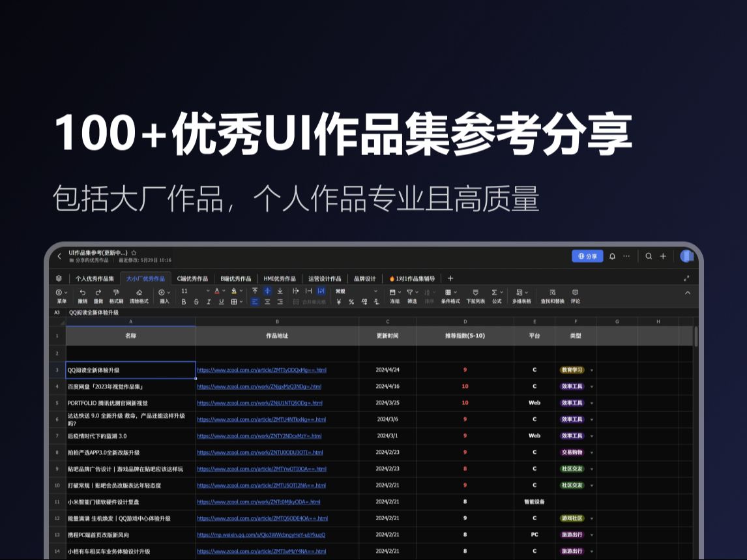Toggle left text alignment

(255, 302)
